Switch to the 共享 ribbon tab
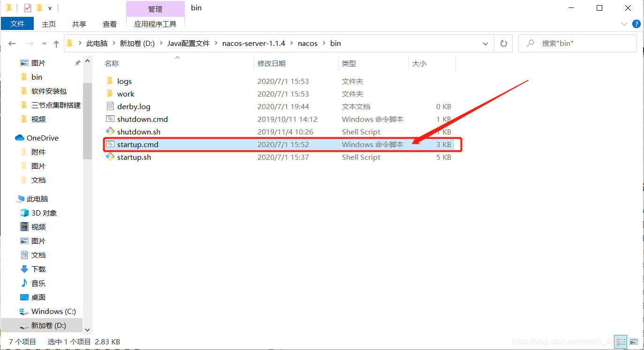This screenshot has height=350, width=644. click(79, 24)
